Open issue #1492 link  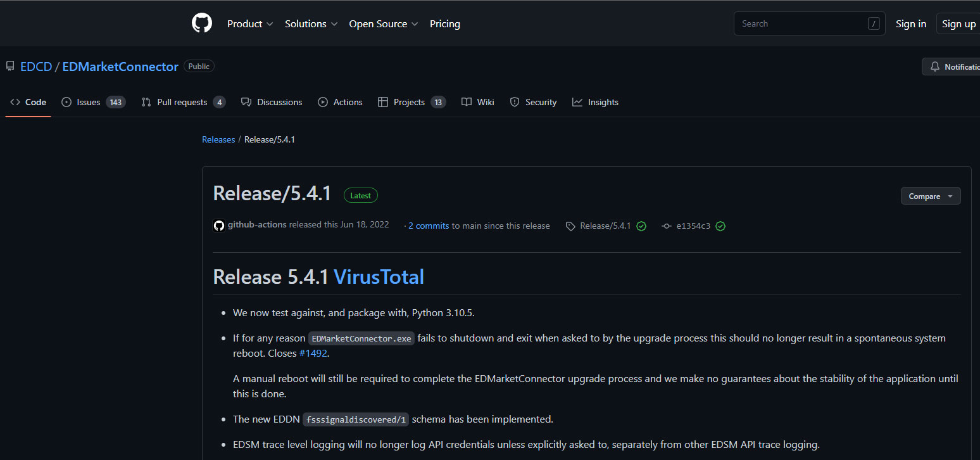[x=313, y=353]
